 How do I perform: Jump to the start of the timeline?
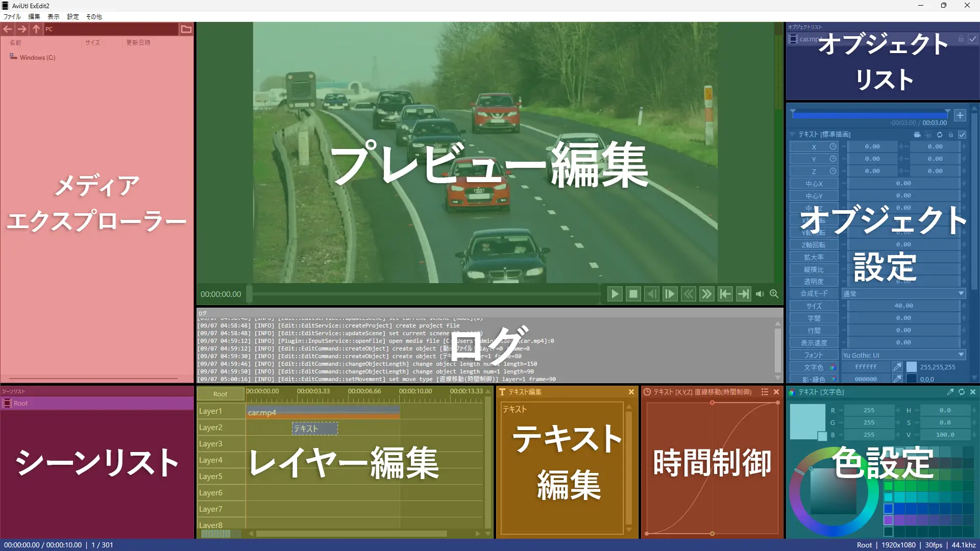[x=725, y=294]
